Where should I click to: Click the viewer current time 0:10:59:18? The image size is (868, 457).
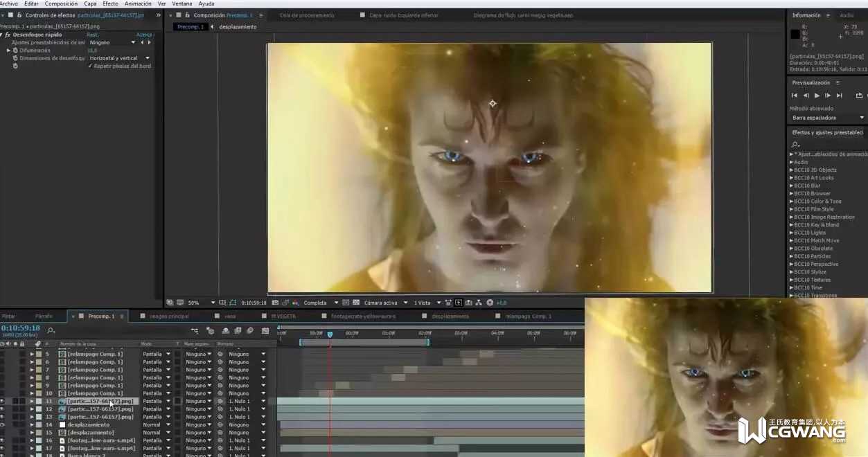[x=254, y=303]
